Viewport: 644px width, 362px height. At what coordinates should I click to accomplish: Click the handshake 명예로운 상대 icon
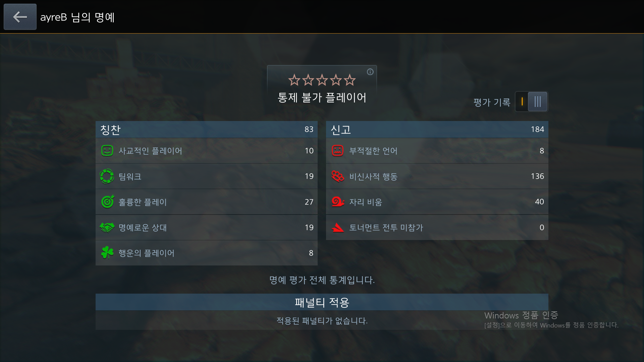(107, 228)
